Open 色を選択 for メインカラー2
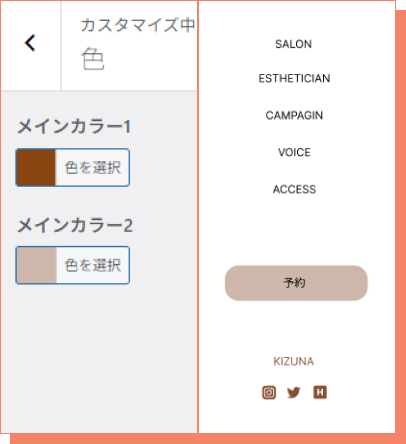Viewport: 406px width, 444px height. pyautogui.click(x=93, y=265)
